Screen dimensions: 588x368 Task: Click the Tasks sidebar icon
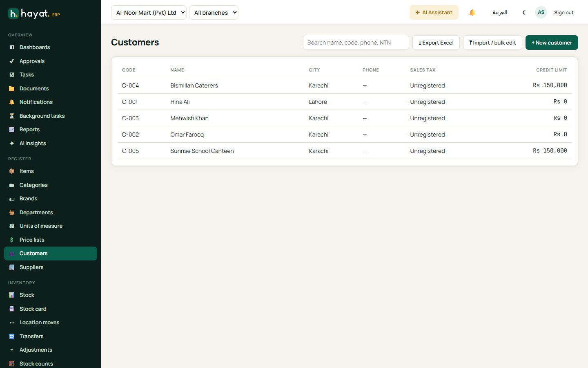click(x=12, y=75)
